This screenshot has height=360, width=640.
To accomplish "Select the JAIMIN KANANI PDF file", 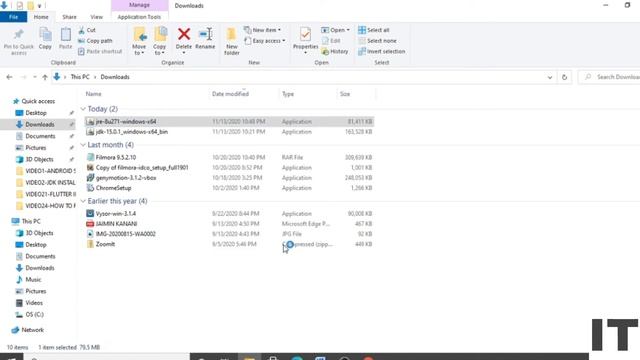I will pyautogui.click(x=229, y=224).
